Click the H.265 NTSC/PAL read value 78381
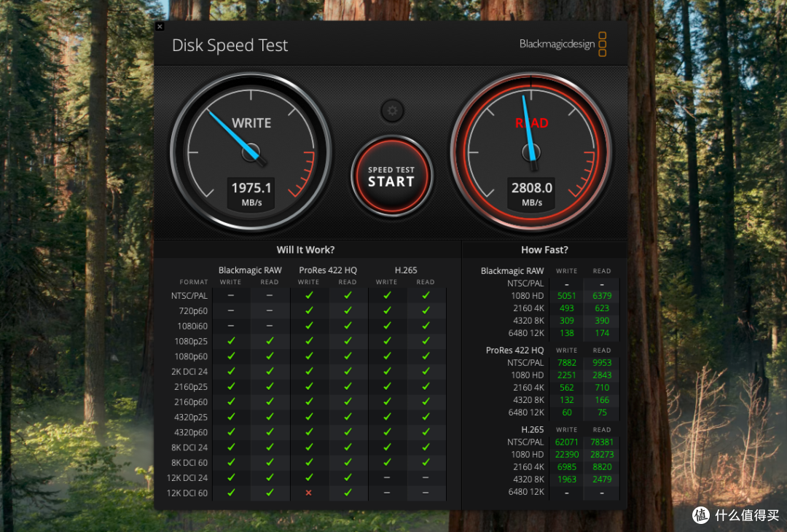Screen dimensions: 787x532 click(602, 442)
